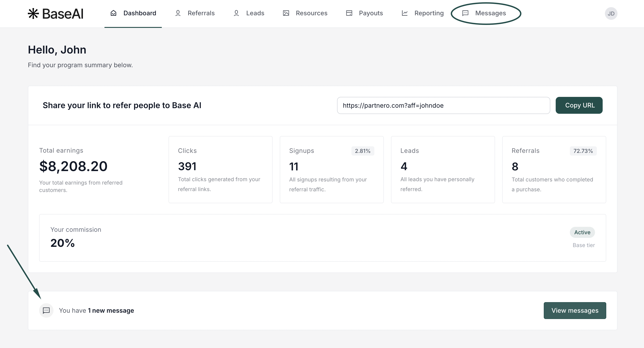Click the Referrals person icon

click(178, 13)
